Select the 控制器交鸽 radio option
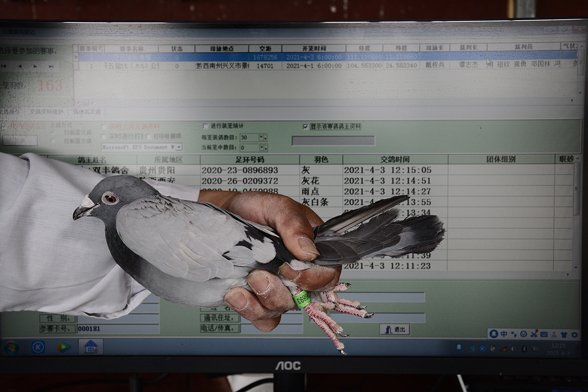 pyautogui.click(x=53, y=141)
